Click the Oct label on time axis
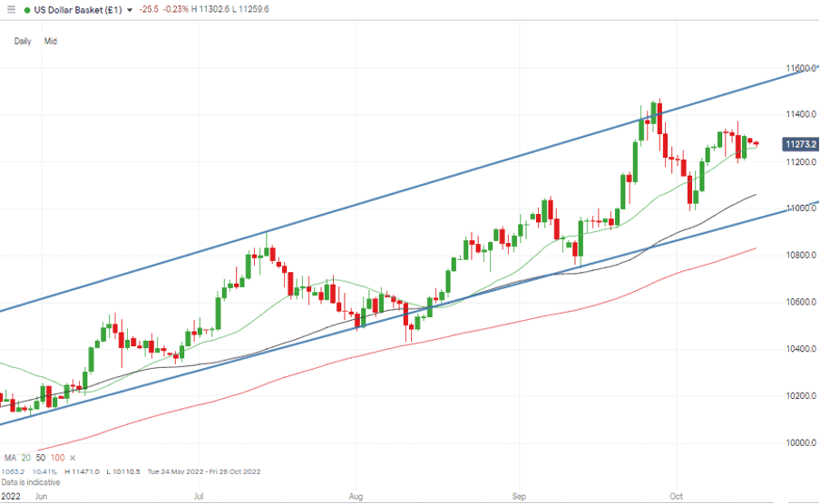Image resolution: width=820 pixels, height=504 pixels. point(676,496)
